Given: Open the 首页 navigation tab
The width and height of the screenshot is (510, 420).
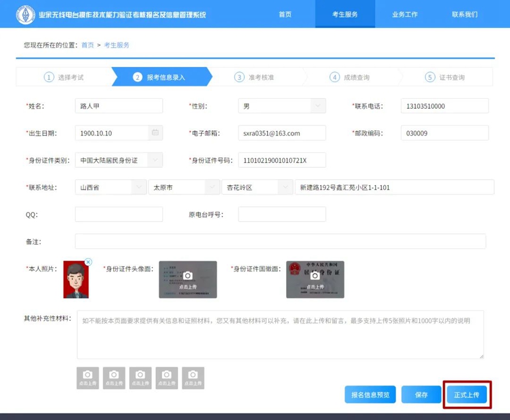Looking at the screenshot, I should [x=285, y=14].
